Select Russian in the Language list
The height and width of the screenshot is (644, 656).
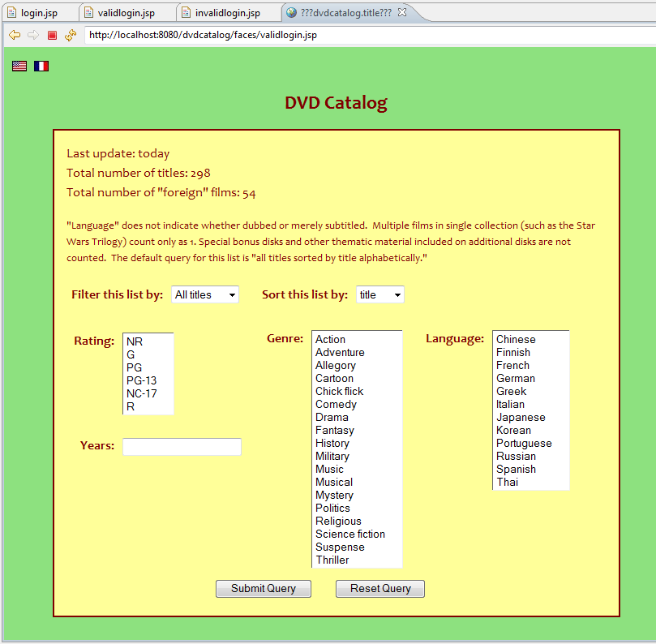point(531,456)
